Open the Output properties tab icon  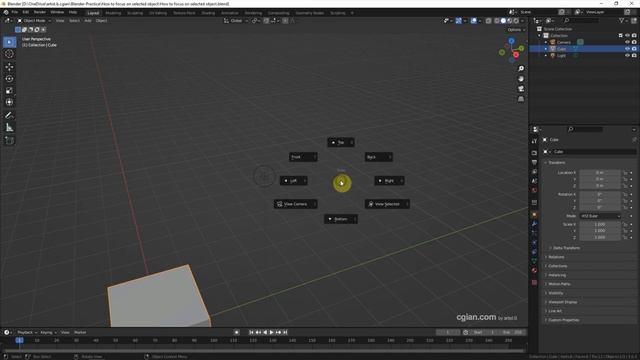coord(534,162)
